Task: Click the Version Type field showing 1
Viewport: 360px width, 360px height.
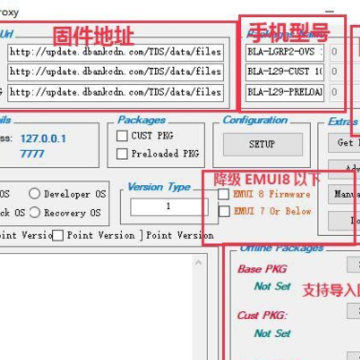Action: pyautogui.click(x=169, y=207)
